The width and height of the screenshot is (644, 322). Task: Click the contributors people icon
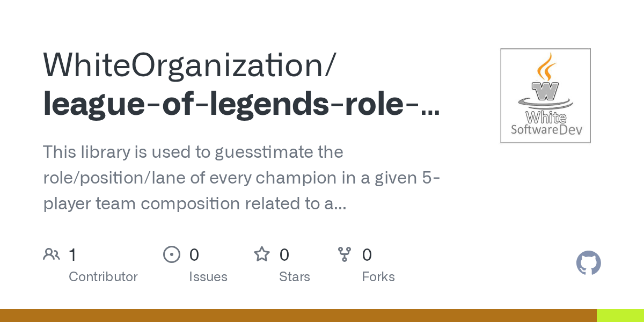coord(52,254)
